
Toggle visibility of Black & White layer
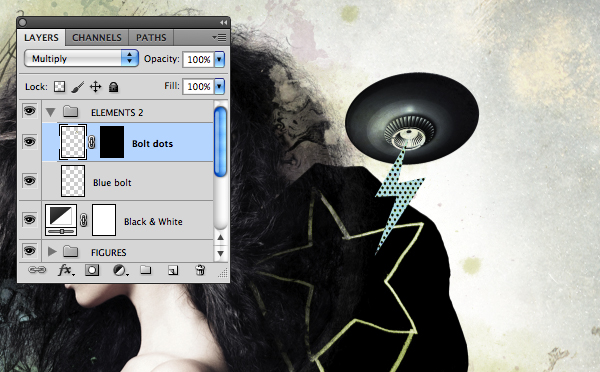pyautogui.click(x=29, y=220)
